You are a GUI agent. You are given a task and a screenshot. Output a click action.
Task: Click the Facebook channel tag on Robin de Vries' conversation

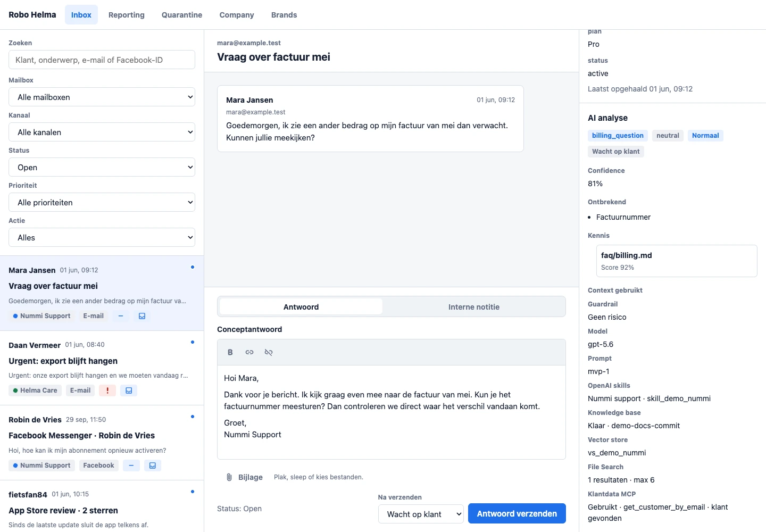pos(98,465)
